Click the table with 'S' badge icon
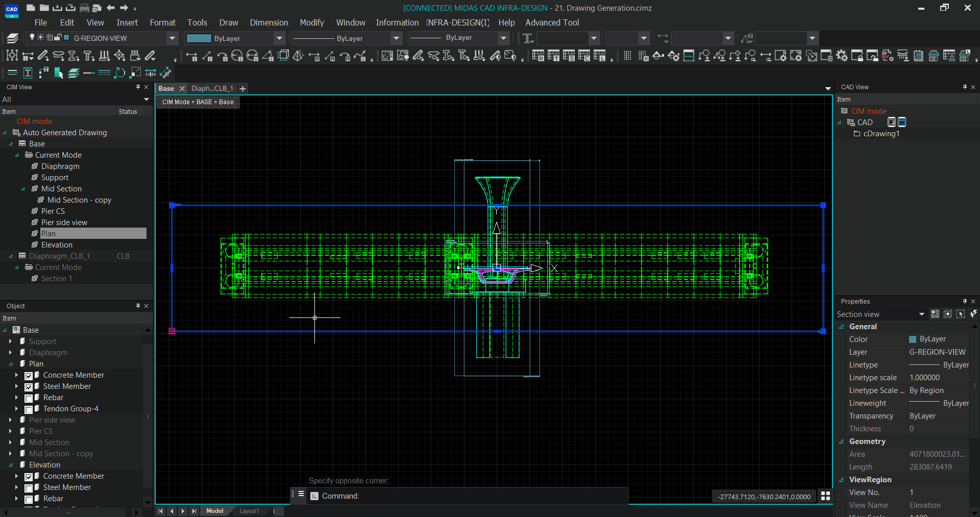 tap(569, 56)
